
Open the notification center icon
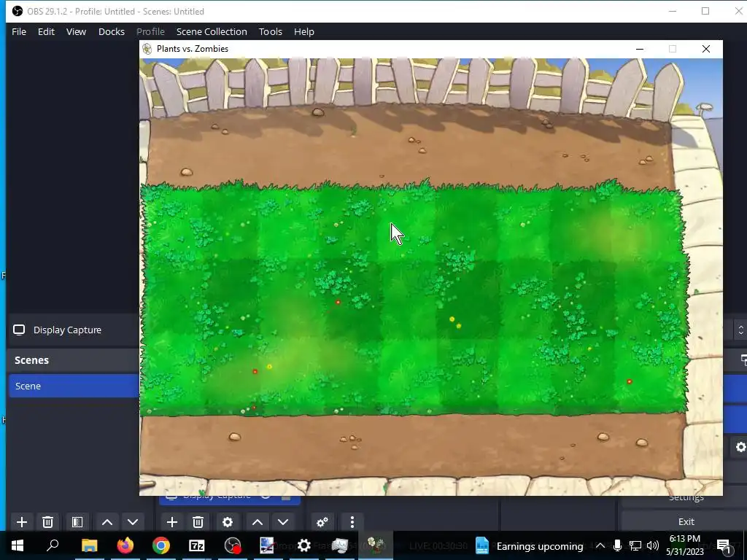(723, 546)
